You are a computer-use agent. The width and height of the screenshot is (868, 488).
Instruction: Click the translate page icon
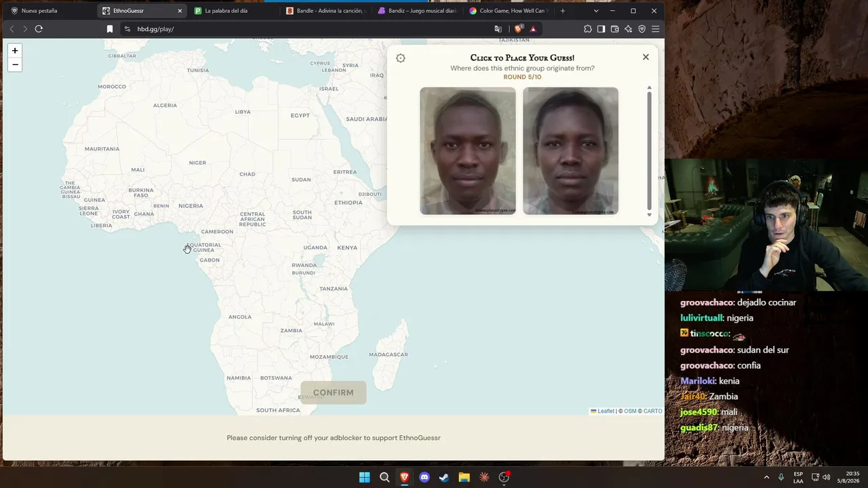(x=498, y=29)
